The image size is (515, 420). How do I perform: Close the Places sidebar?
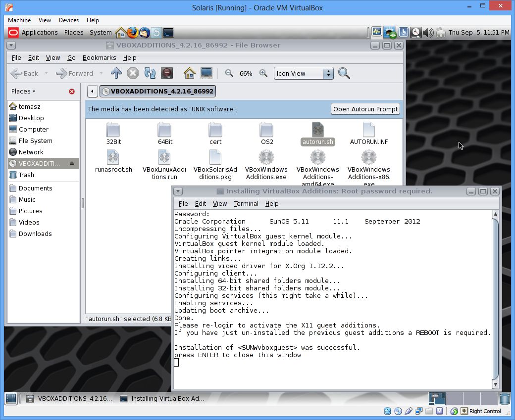[x=72, y=92]
